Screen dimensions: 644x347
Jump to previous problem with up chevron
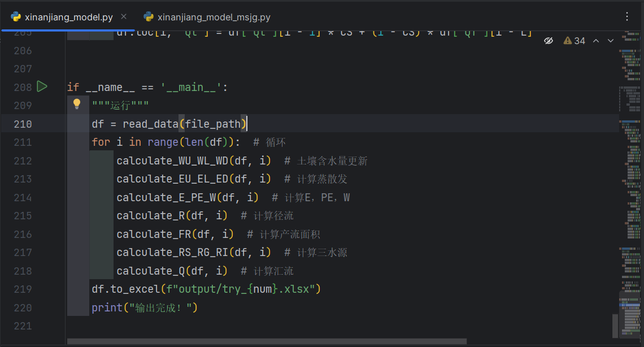(596, 41)
